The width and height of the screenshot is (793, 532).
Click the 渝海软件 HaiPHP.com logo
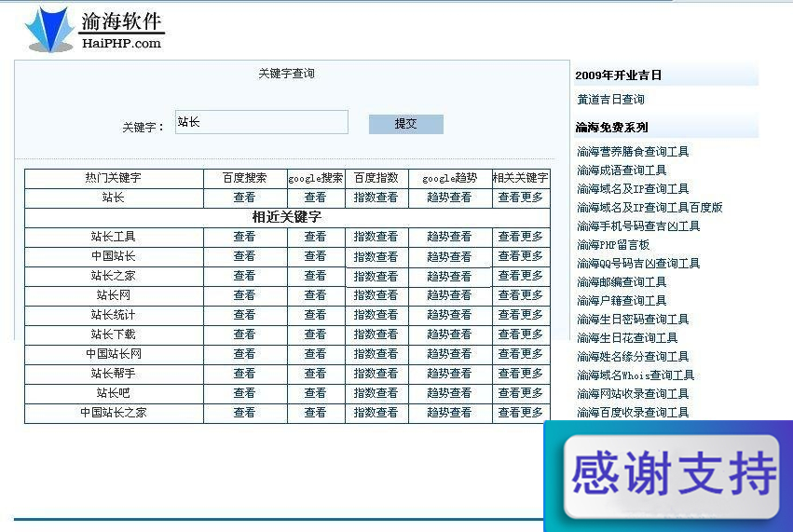(x=94, y=29)
